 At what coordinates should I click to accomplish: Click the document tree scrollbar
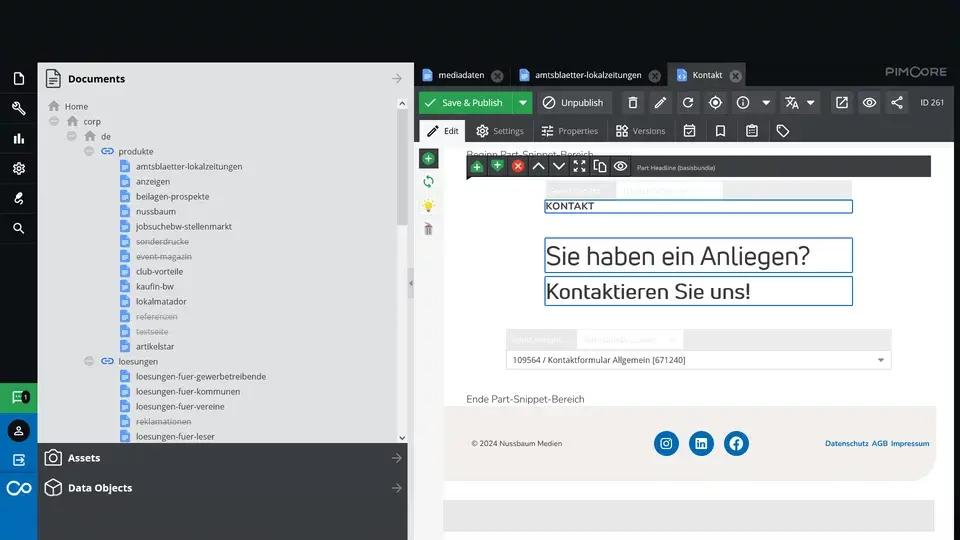pos(402,168)
